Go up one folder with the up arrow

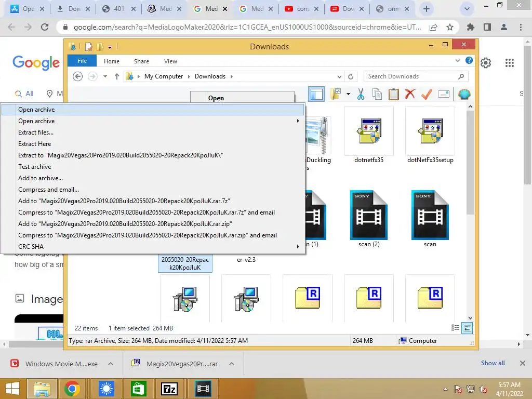tap(117, 76)
